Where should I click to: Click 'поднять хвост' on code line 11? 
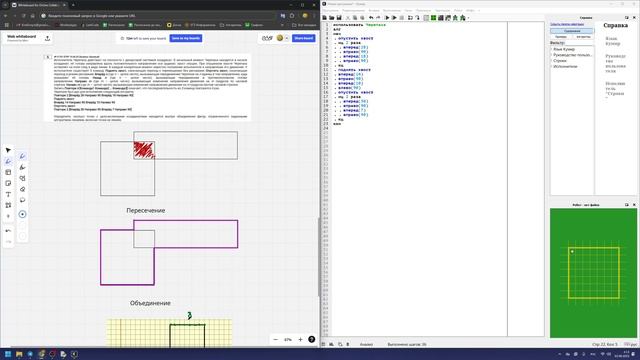pyautogui.click(x=354, y=70)
